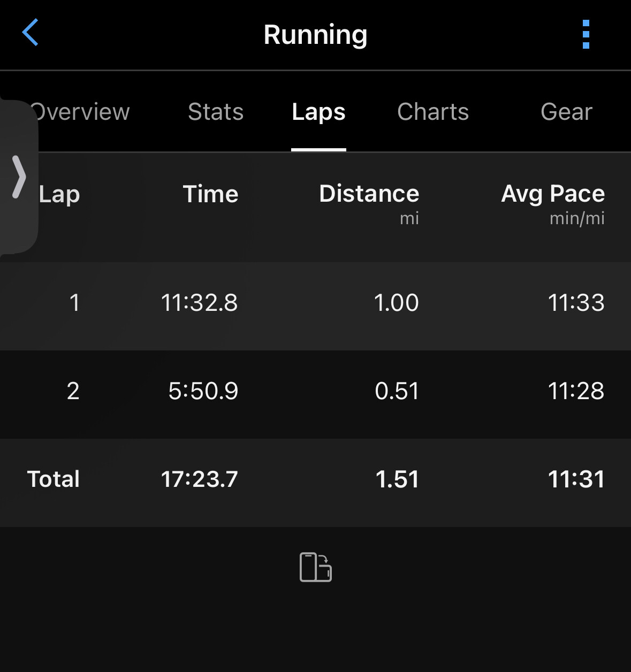Tap the blue back arrow
631x672 pixels.
tap(31, 33)
